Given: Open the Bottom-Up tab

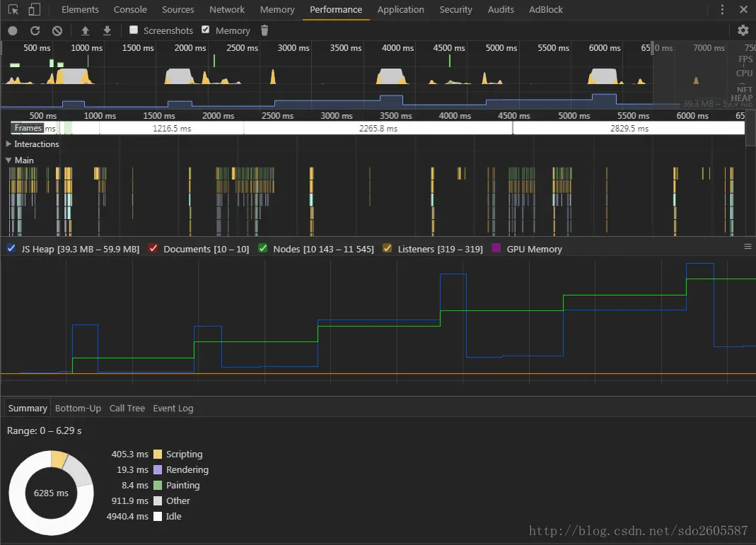Looking at the screenshot, I should [x=78, y=408].
